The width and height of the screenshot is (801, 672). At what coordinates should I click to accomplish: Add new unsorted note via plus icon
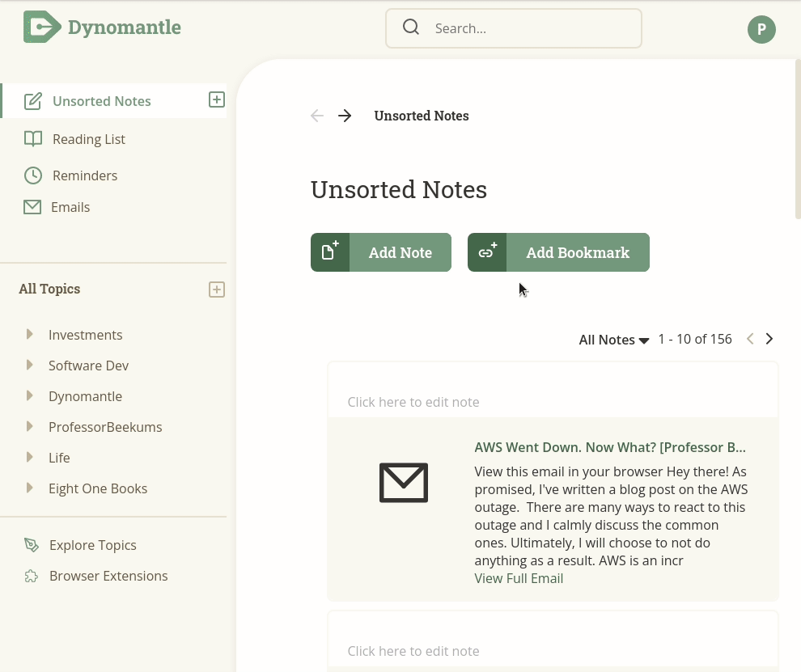coord(217,99)
